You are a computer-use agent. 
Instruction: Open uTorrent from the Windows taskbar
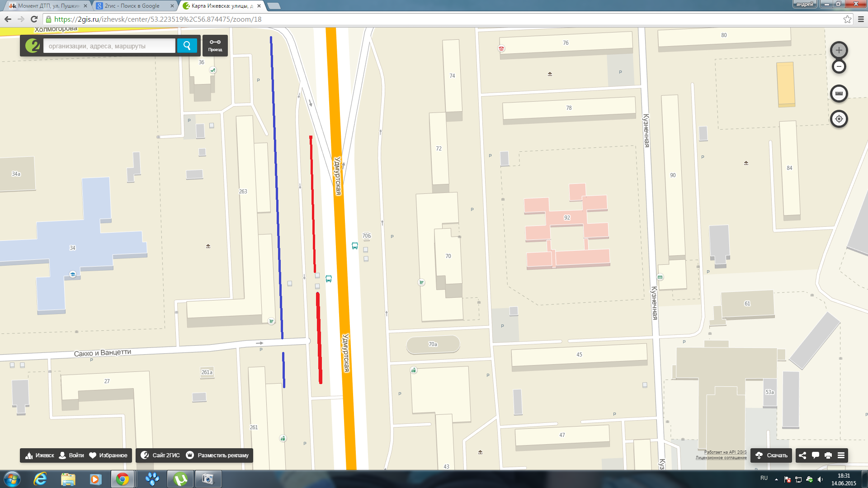coord(180,479)
